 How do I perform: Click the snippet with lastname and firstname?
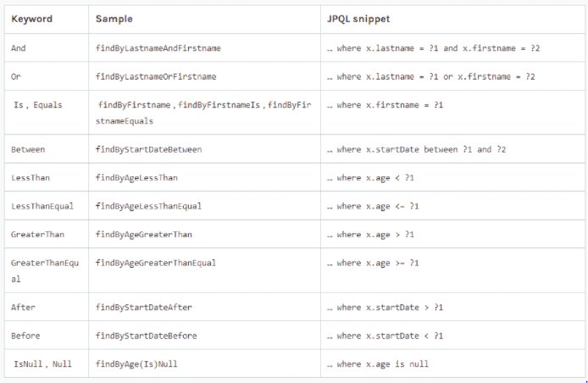coord(434,48)
